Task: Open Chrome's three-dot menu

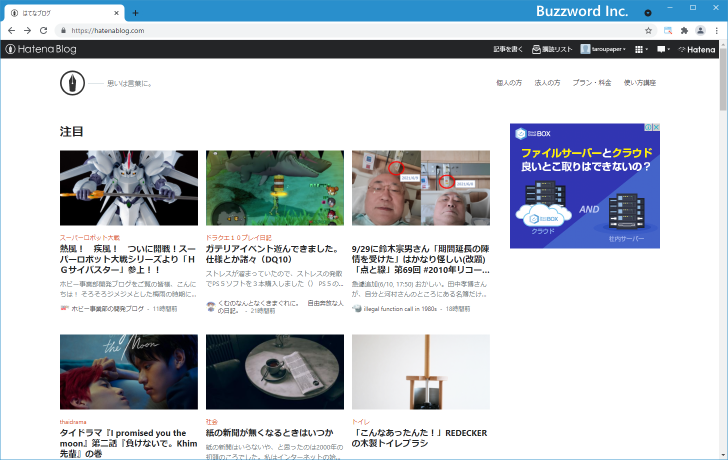Action: click(x=717, y=31)
